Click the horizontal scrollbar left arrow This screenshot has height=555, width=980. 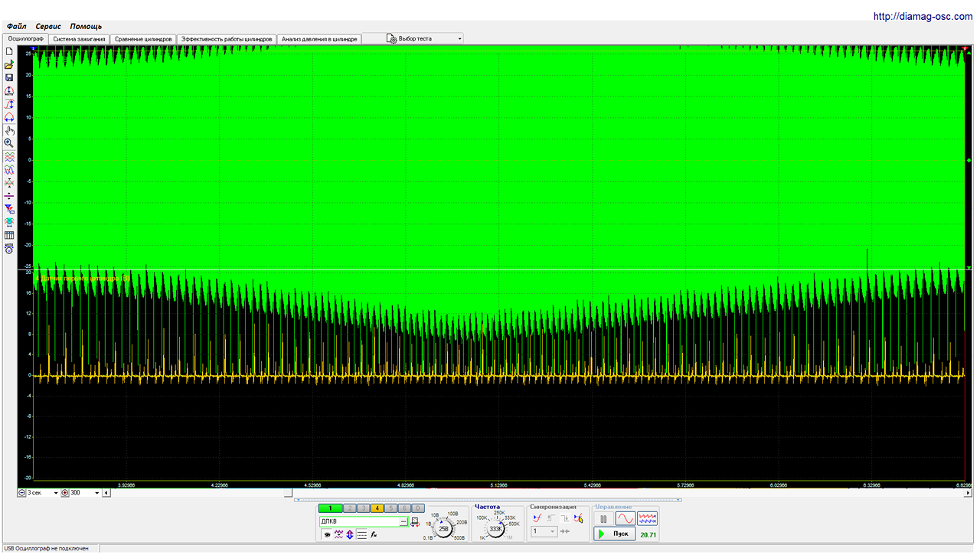pos(106,492)
